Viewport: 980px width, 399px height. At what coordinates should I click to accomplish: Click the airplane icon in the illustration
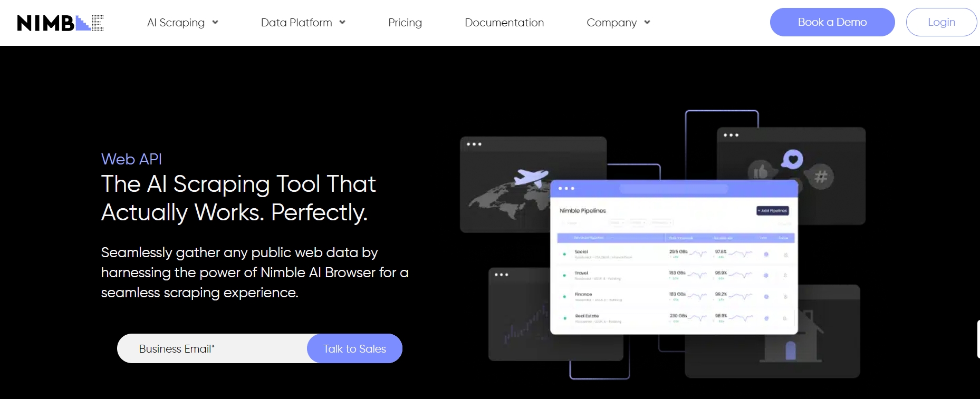click(531, 178)
